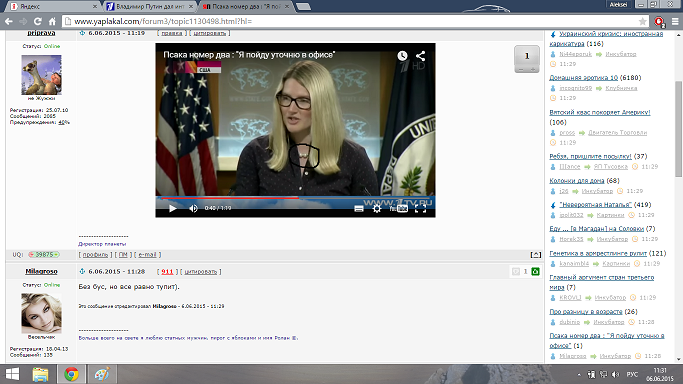Image resolution: width=683 pixels, height=384 pixels.
Task: Bookmark page with star icon
Action: pos(642,21)
